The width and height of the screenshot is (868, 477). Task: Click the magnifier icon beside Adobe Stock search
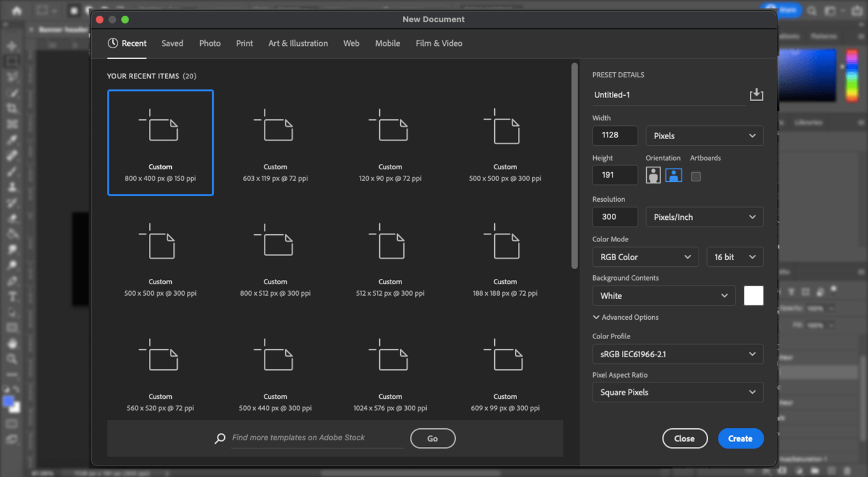click(220, 438)
